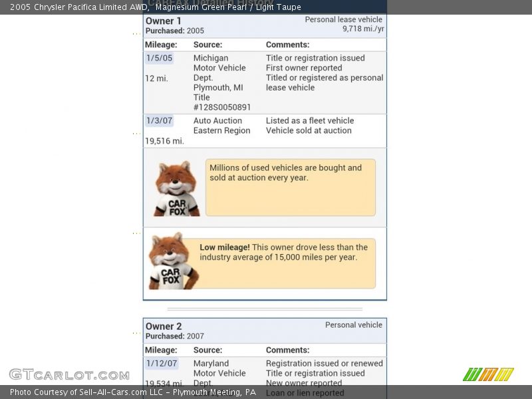Click 'Listed as a fleet vehicle' comment

pos(310,121)
